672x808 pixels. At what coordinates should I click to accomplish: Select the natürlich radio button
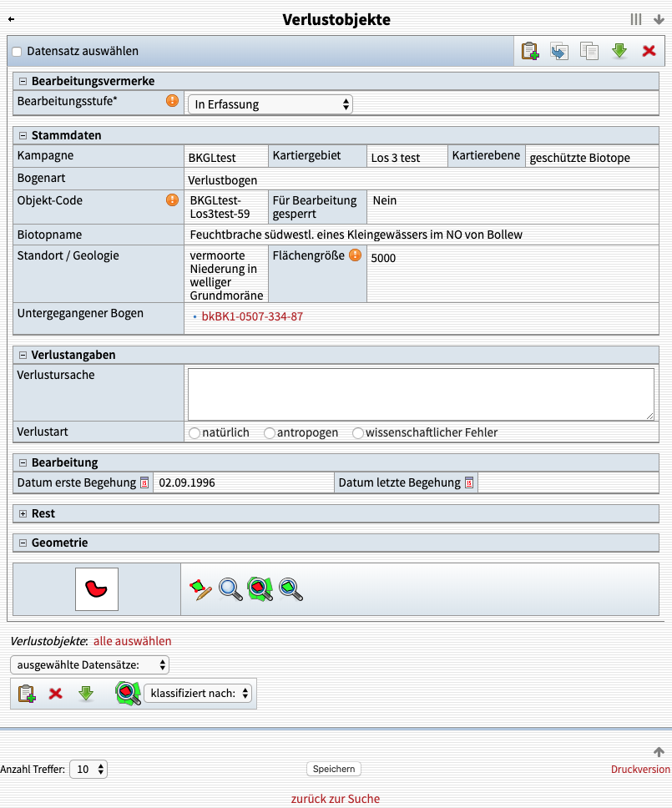tap(195, 433)
